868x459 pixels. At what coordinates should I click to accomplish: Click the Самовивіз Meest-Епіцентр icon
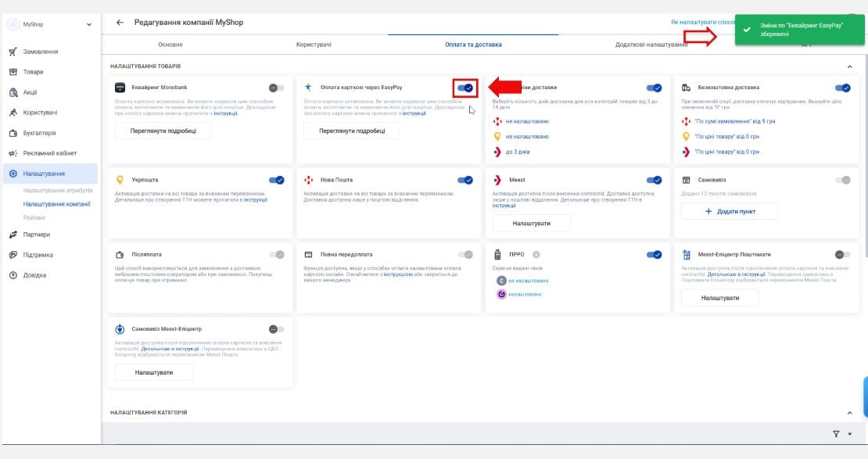tap(120, 329)
